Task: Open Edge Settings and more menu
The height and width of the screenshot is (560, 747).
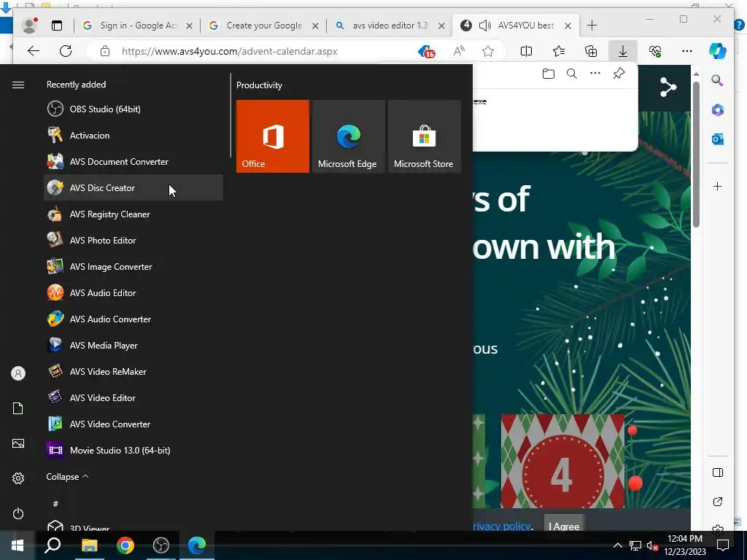Action: pyautogui.click(x=687, y=51)
